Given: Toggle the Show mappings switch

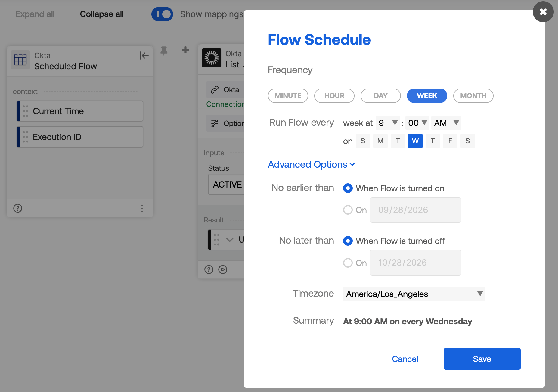Looking at the screenshot, I should click(162, 14).
